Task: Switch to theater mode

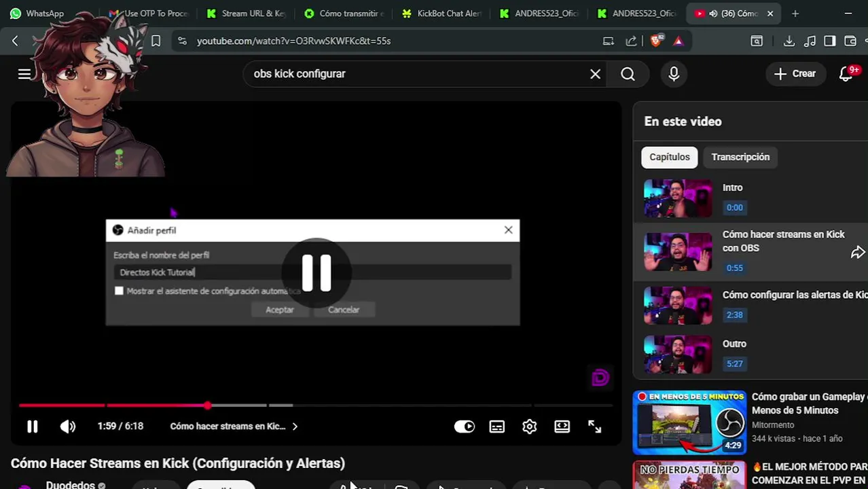Action: [x=562, y=427]
